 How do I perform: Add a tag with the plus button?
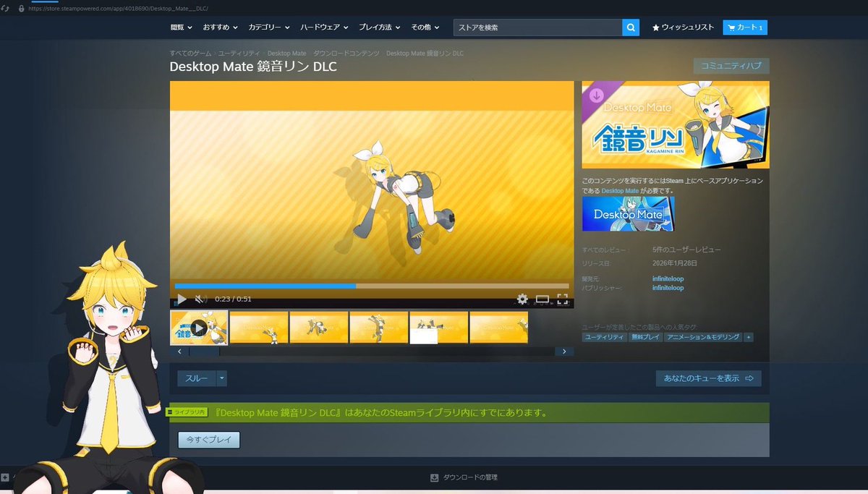click(748, 337)
